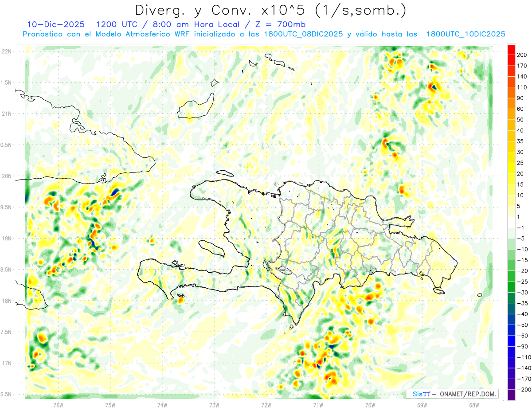Click the '5' value on the color scale
532x411 pixels.
tap(519, 206)
